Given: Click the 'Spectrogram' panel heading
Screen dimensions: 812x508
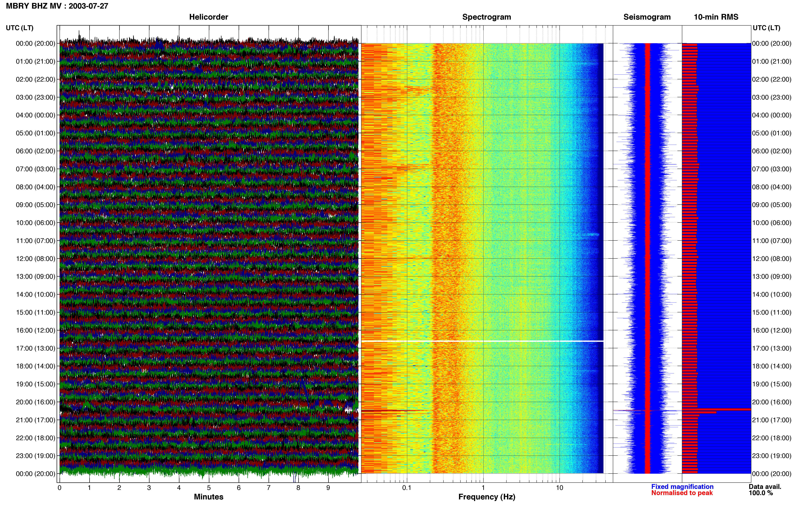Looking at the screenshot, I should coord(487,17).
